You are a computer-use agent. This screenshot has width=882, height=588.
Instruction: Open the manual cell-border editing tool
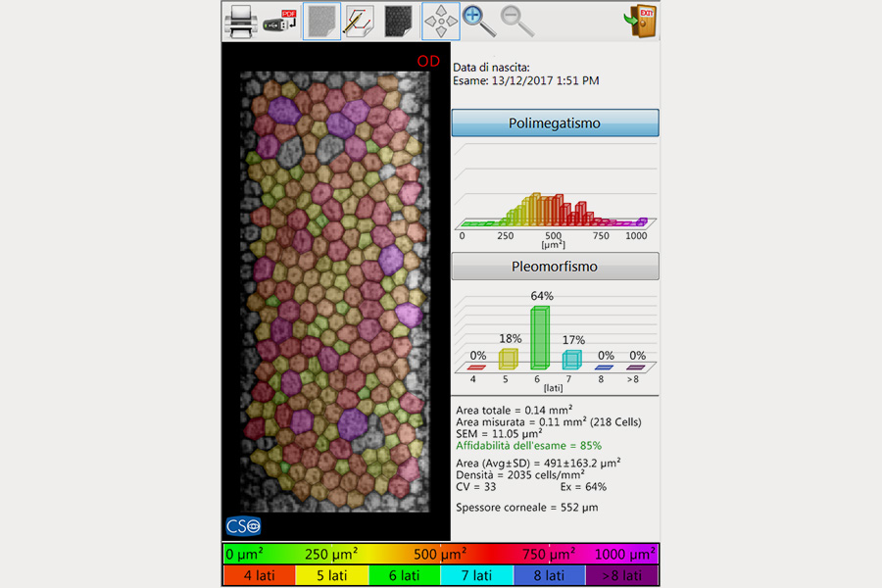click(360, 22)
